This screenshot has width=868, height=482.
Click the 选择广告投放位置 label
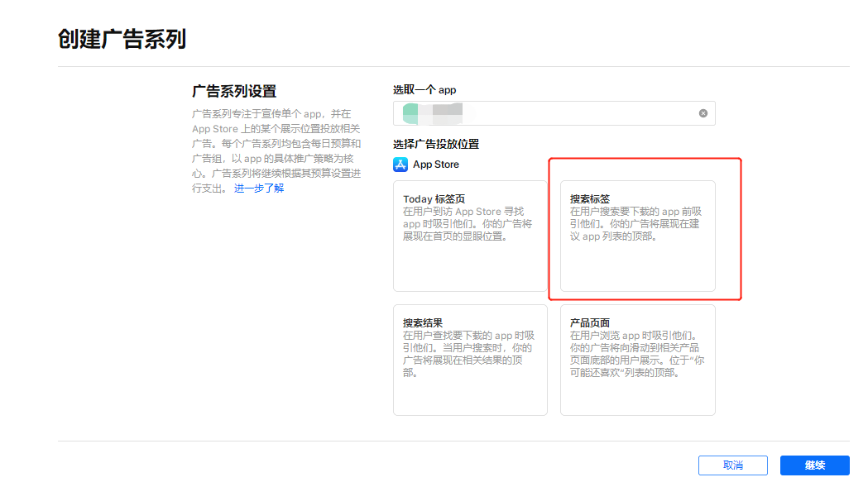436,145
